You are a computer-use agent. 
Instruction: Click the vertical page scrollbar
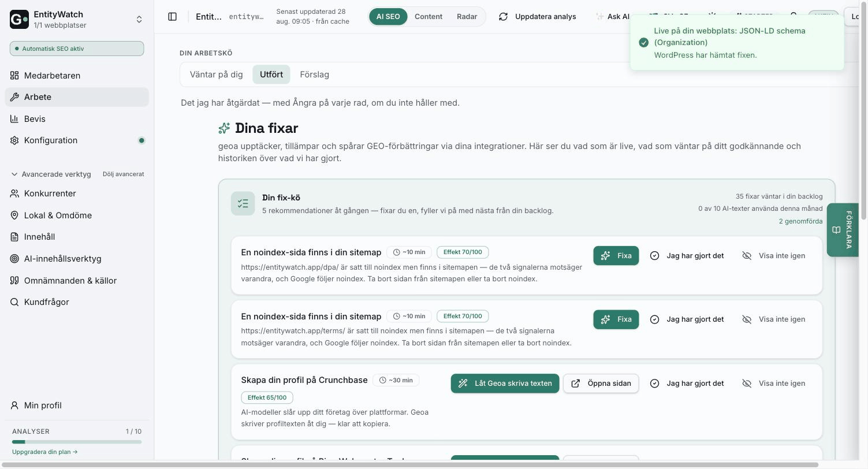(x=864, y=110)
